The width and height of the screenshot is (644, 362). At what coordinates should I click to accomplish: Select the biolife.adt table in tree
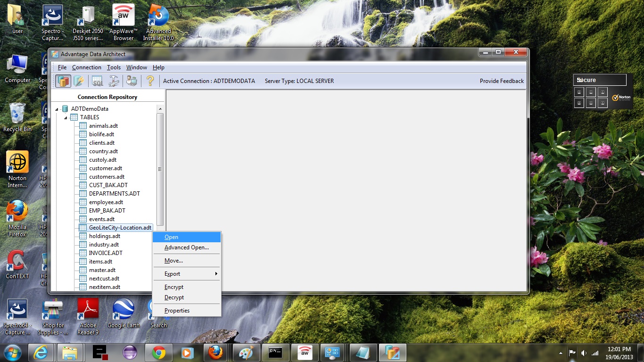[101, 134]
